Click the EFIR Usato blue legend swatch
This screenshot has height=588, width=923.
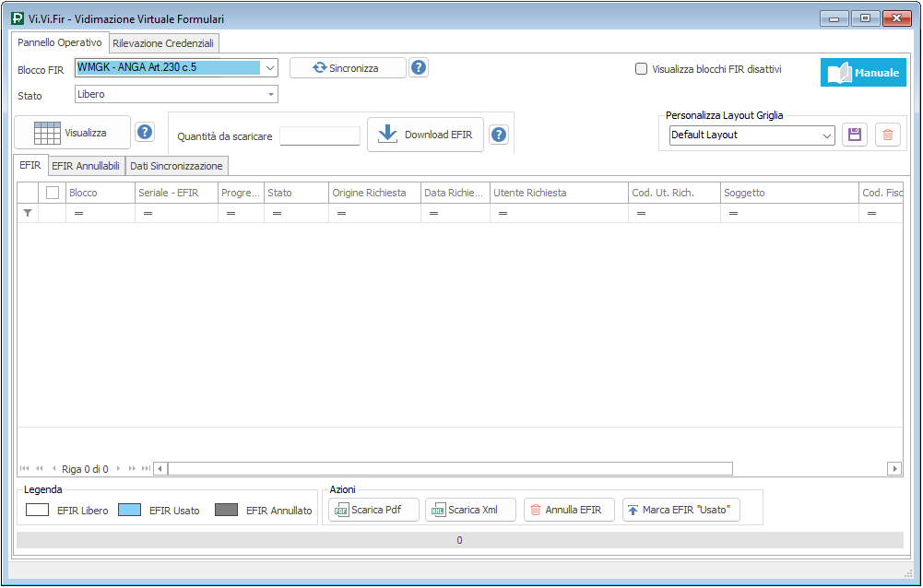pos(129,510)
